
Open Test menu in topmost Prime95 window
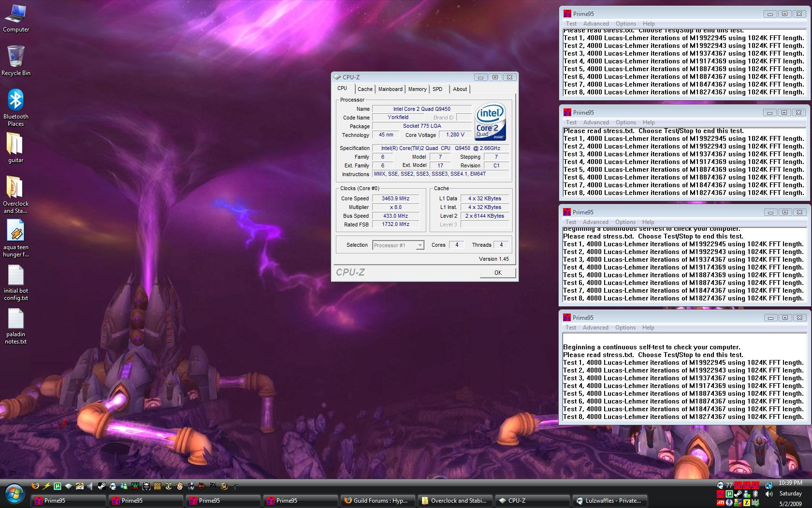click(571, 24)
